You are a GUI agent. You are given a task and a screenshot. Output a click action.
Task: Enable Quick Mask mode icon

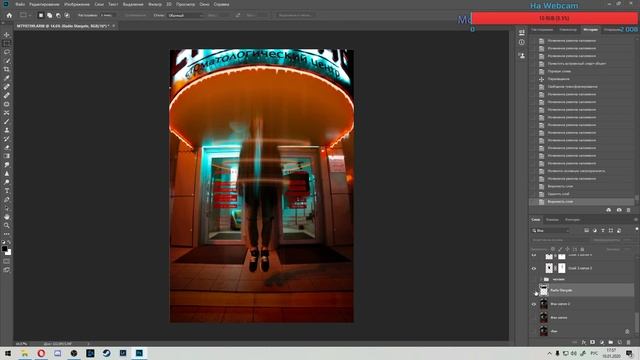[x=7, y=261]
